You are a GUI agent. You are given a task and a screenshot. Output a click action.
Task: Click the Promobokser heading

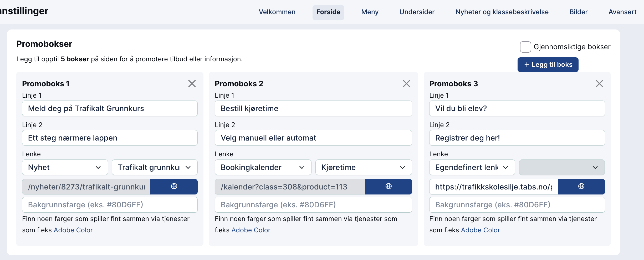[44, 44]
